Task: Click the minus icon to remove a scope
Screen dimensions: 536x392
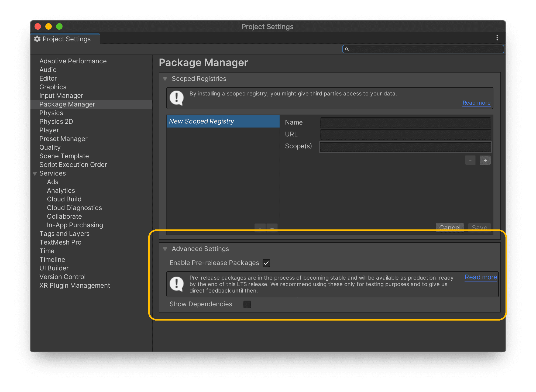Action: (x=470, y=160)
